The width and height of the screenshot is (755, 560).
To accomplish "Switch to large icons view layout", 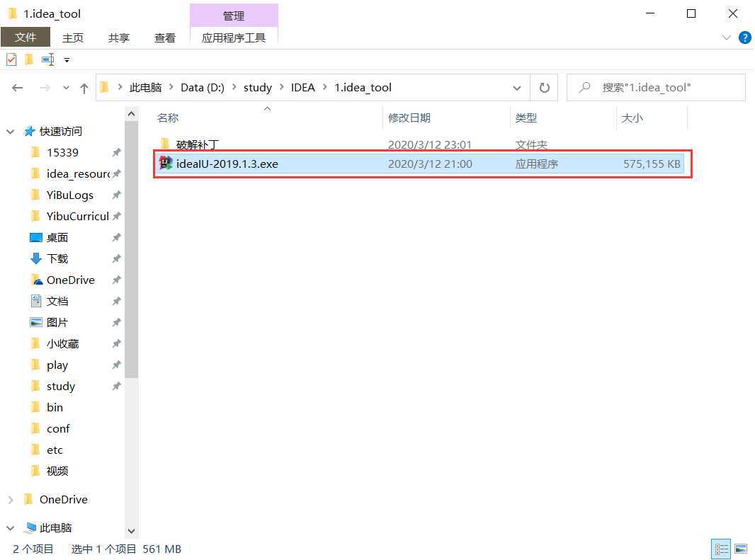I will [741, 549].
